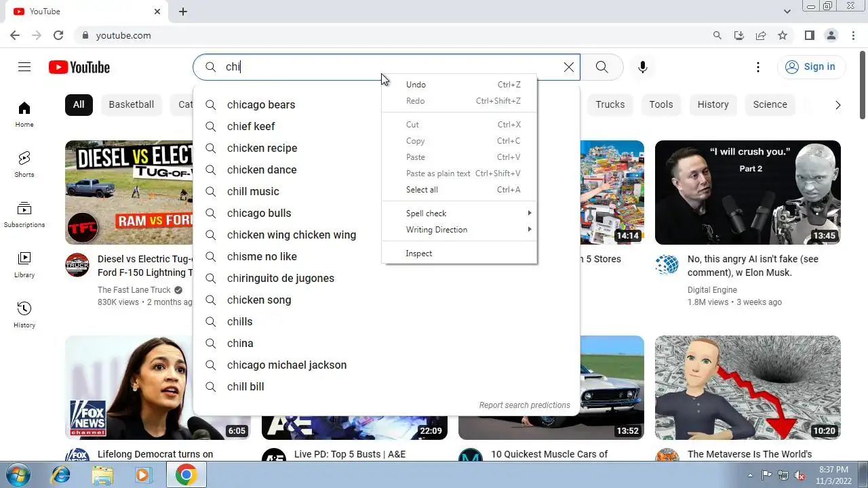Open the Chrome profile avatar icon
This screenshot has width=868, height=488.
pyautogui.click(x=831, y=35)
